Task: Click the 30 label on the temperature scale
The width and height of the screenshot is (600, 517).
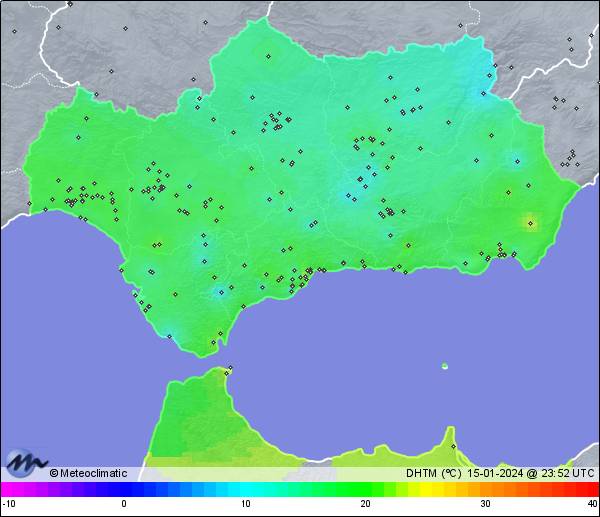Action: tap(485, 504)
